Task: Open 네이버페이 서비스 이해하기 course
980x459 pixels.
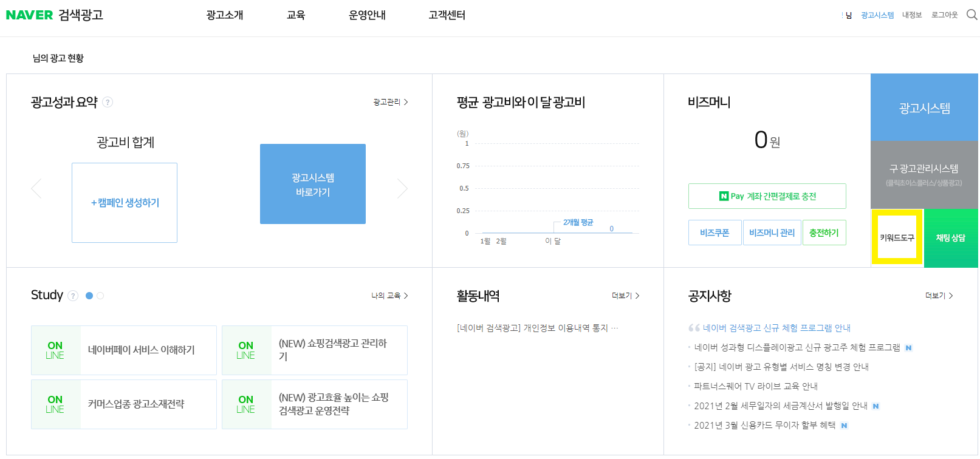Action: [124, 350]
